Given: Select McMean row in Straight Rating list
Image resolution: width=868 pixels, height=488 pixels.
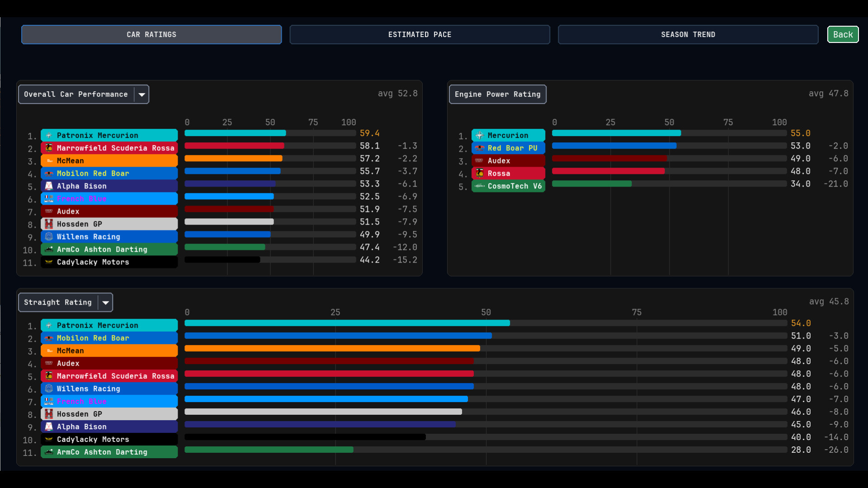Looking at the screenshot, I should tap(109, 351).
